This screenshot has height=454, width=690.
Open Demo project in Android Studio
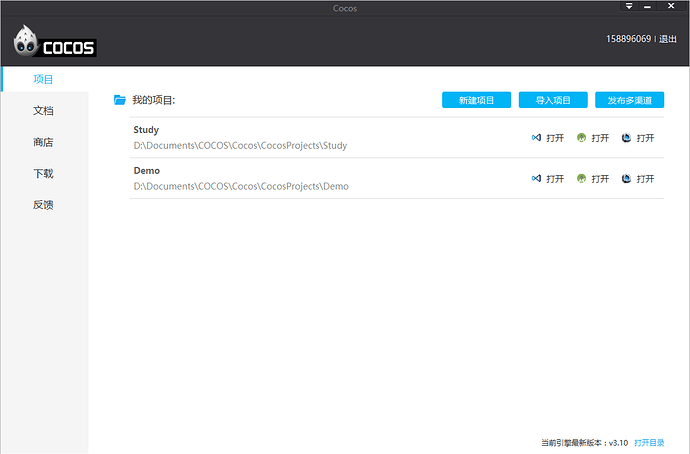pos(593,179)
